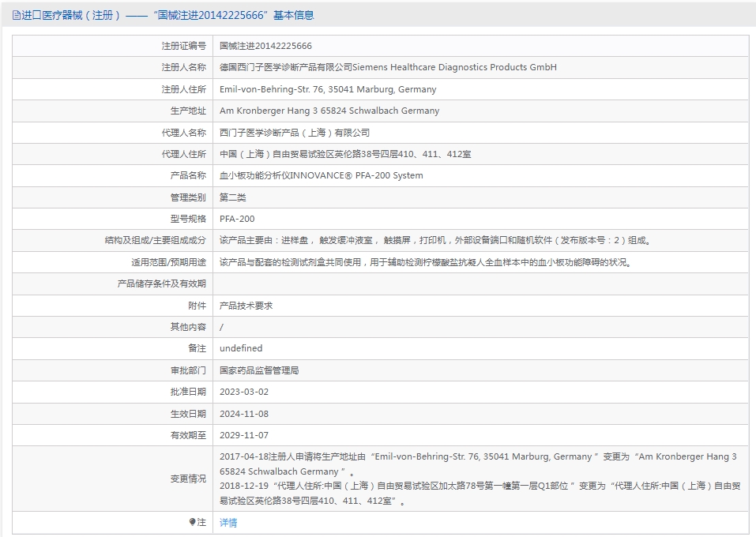
Task: Click the 适用范围/预期用途 label
Action: pyautogui.click(x=169, y=262)
